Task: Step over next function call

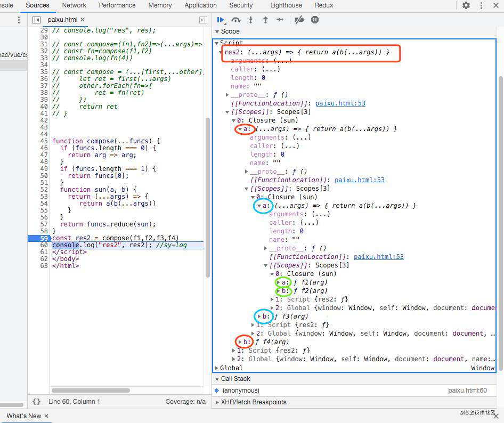Action: click(236, 20)
